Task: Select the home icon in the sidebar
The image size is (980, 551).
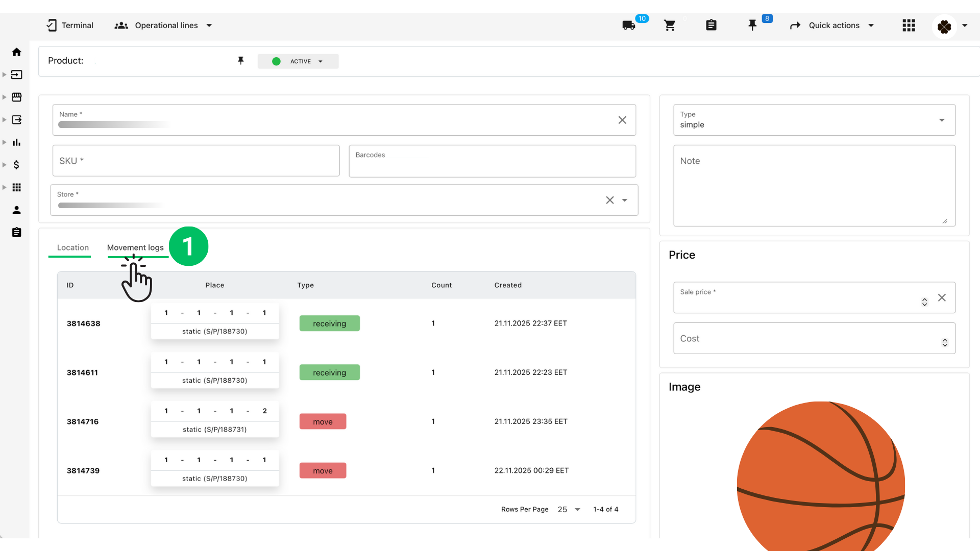Action: pos(16,52)
